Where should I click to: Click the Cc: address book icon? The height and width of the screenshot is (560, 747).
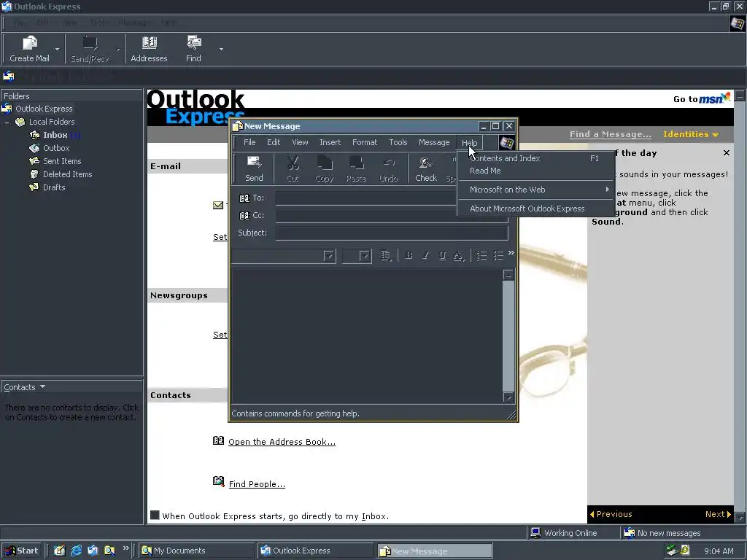point(244,216)
